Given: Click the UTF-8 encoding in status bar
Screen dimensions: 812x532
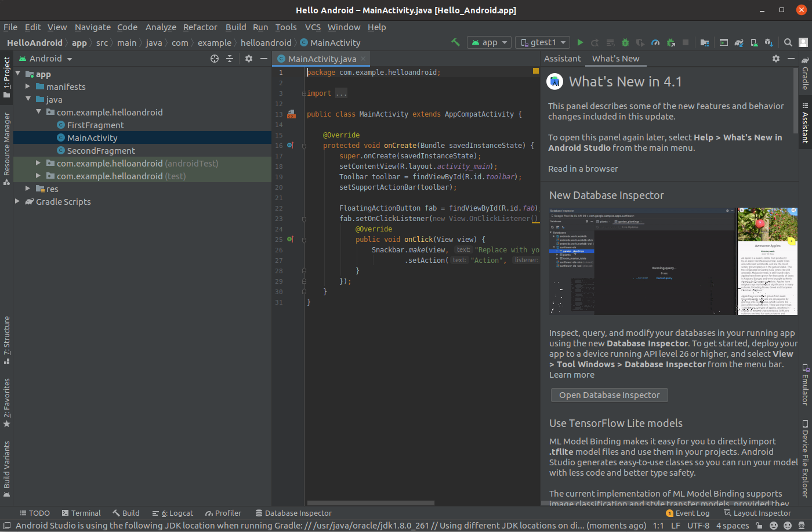Looking at the screenshot, I should (x=698, y=526).
